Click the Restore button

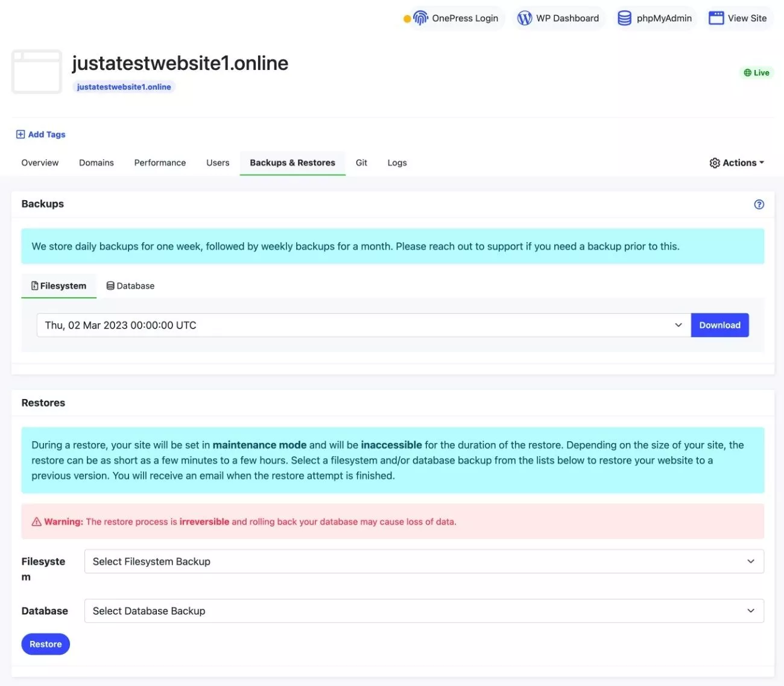pos(45,644)
